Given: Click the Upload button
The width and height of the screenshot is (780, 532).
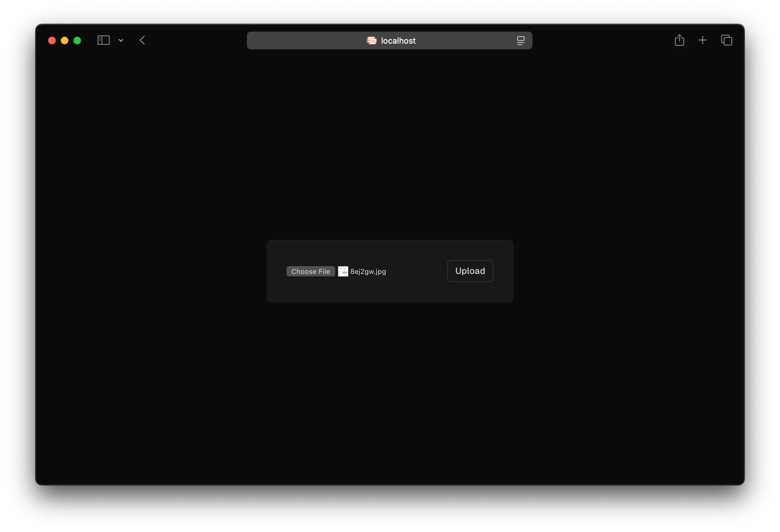Looking at the screenshot, I should (x=470, y=271).
